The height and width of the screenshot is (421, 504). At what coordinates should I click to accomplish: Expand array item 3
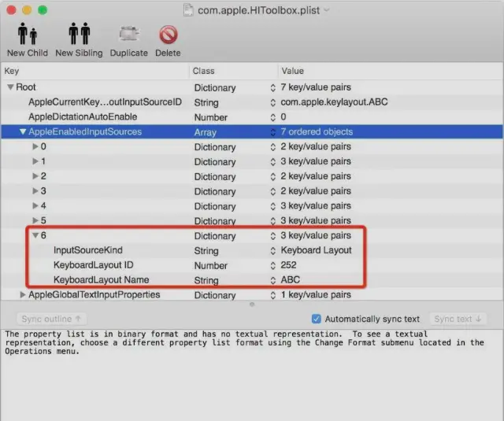pos(35,190)
